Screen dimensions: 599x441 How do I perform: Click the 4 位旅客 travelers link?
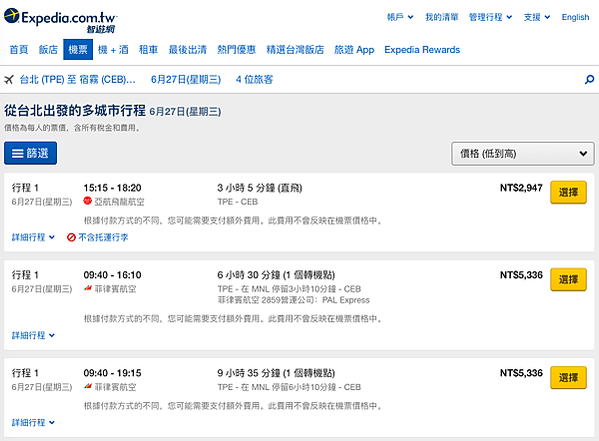(x=254, y=79)
